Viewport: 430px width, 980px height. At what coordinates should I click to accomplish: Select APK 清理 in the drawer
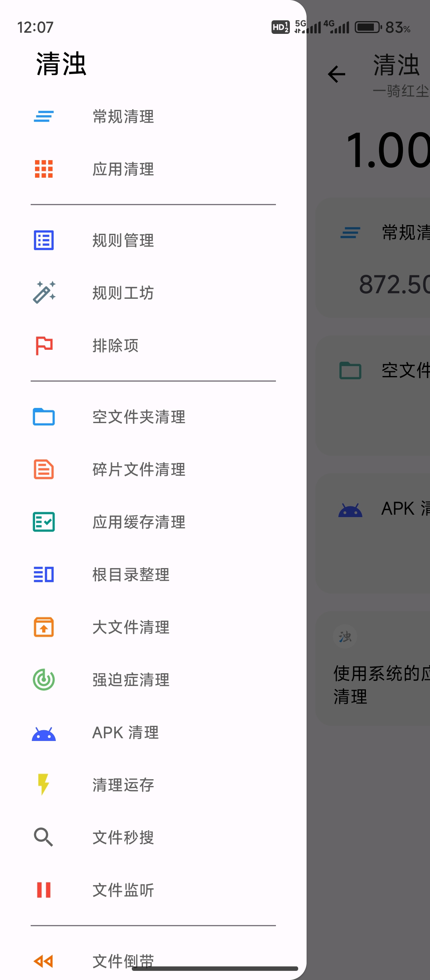point(125,732)
